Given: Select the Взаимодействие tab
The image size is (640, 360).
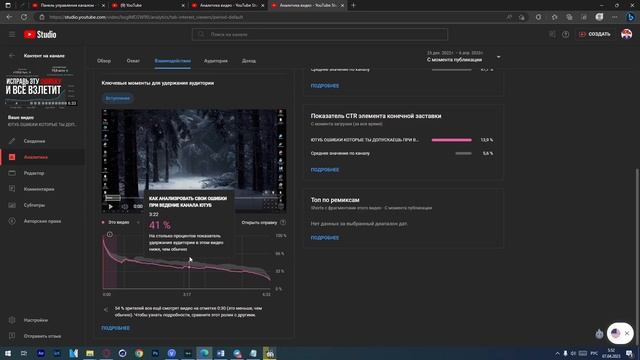Looking at the screenshot, I should tap(173, 61).
